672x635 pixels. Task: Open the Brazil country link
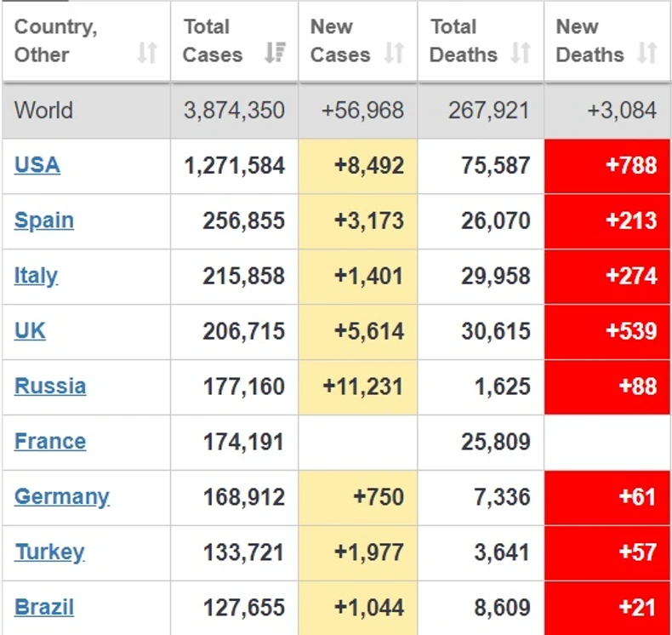(44, 607)
